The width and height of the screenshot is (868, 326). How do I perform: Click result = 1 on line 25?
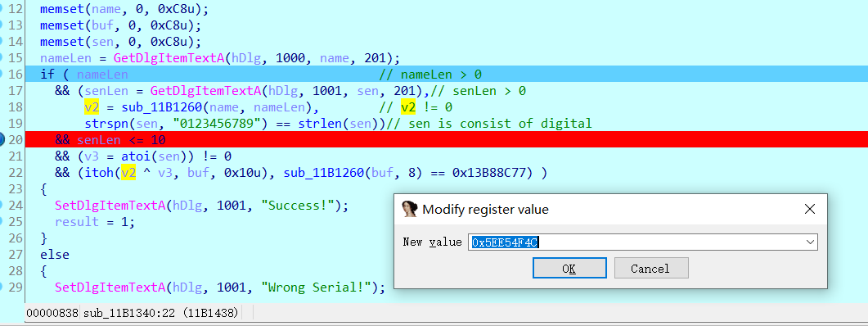tap(95, 222)
